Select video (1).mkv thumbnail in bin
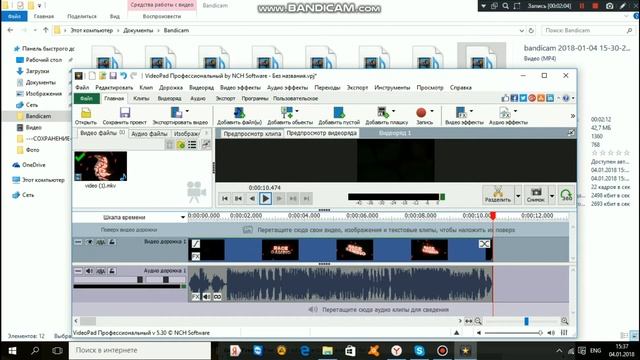 (x=100, y=166)
